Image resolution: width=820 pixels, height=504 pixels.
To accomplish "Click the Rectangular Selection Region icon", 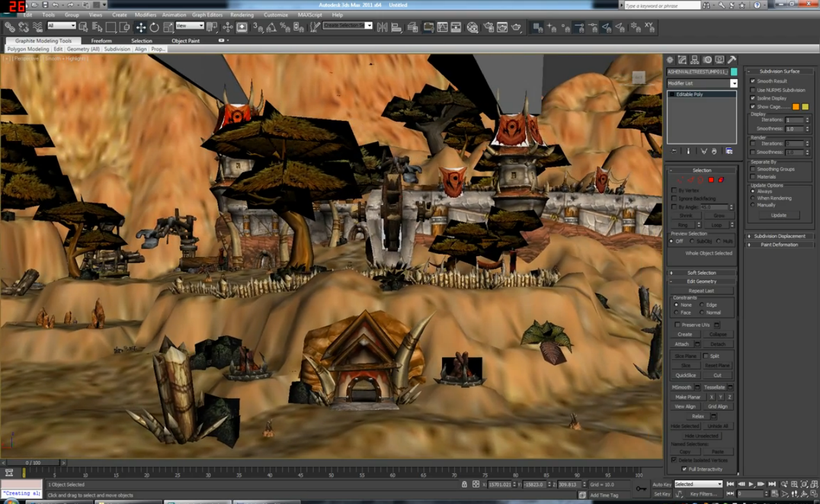I will [x=111, y=27].
